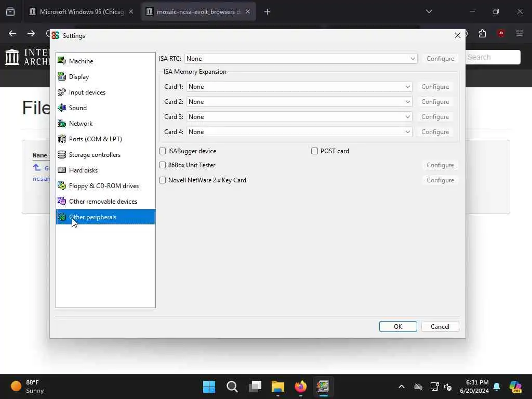The width and height of the screenshot is (532, 399).
Task: Click Configure for Novell NetWare Key Card
Action: point(441,180)
